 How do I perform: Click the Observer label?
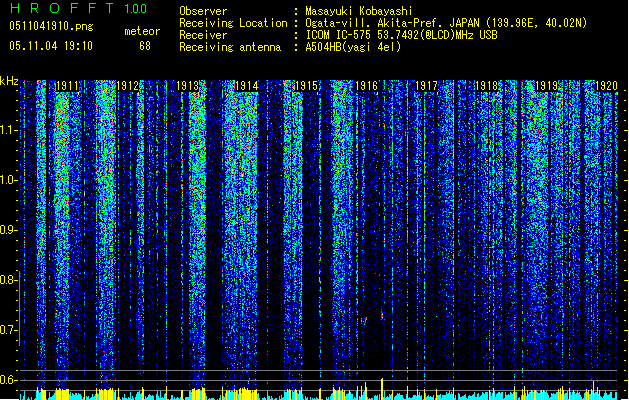click(203, 11)
